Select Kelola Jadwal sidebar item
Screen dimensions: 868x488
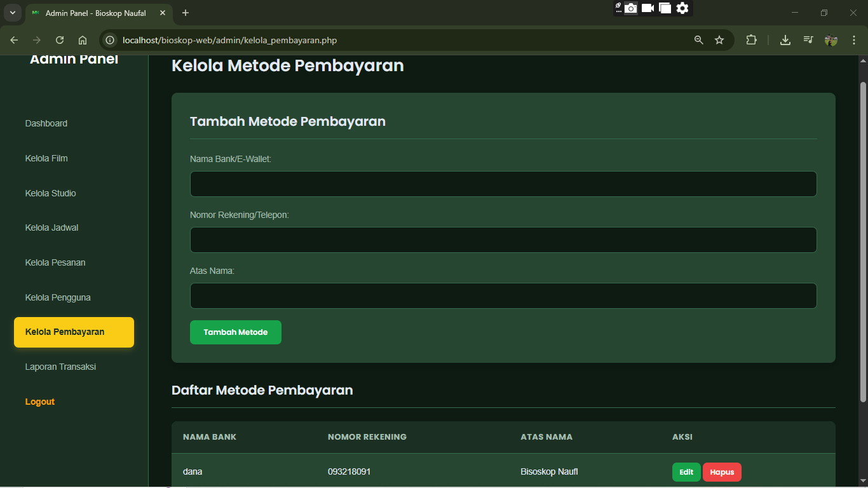pos(51,227)
